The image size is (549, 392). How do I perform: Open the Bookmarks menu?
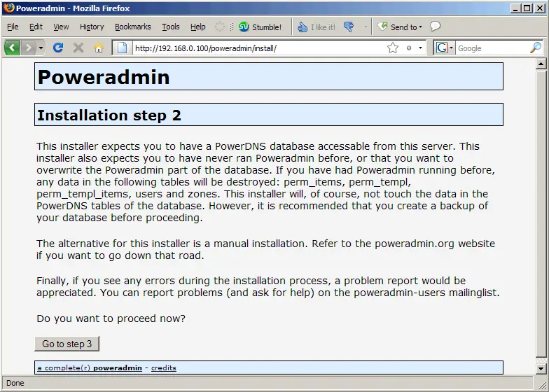tap(133, 27)
